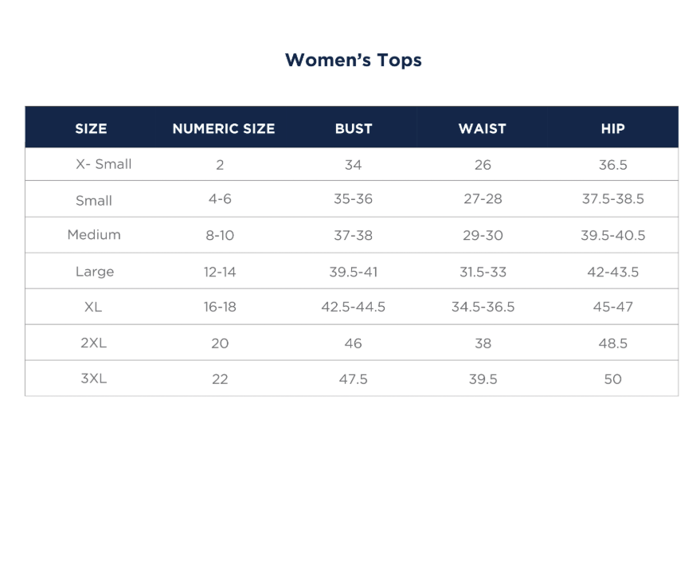
Task: Click waist measurement 34.5-36.5 cell
Action: tap(483, 308)
